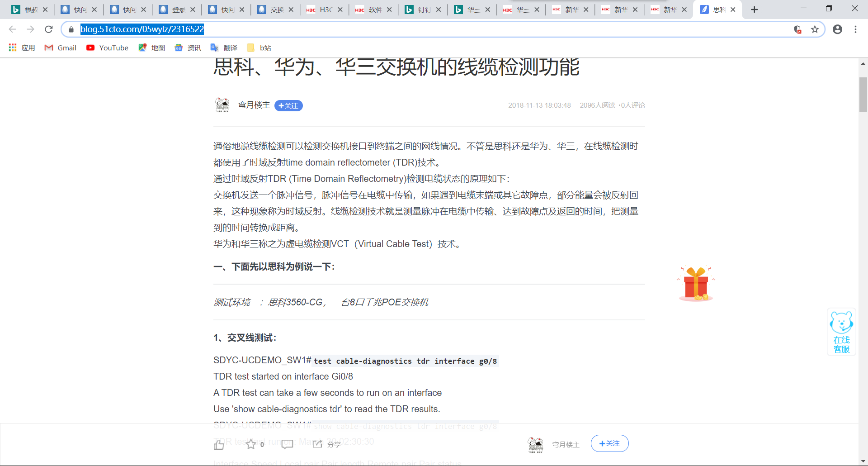Click the heading 1、交叉线测试
868x466 pixels.
coord(245,338)
